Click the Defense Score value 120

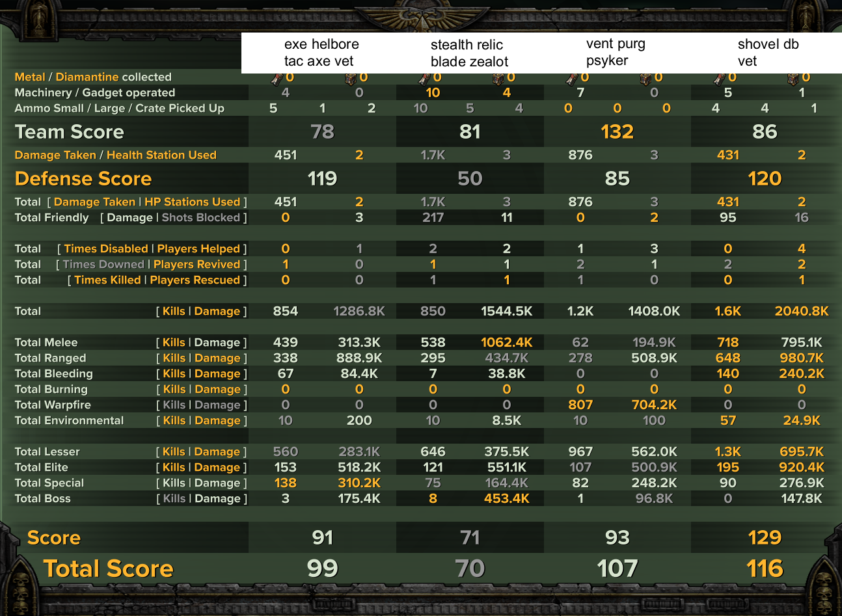click(765, 179)
